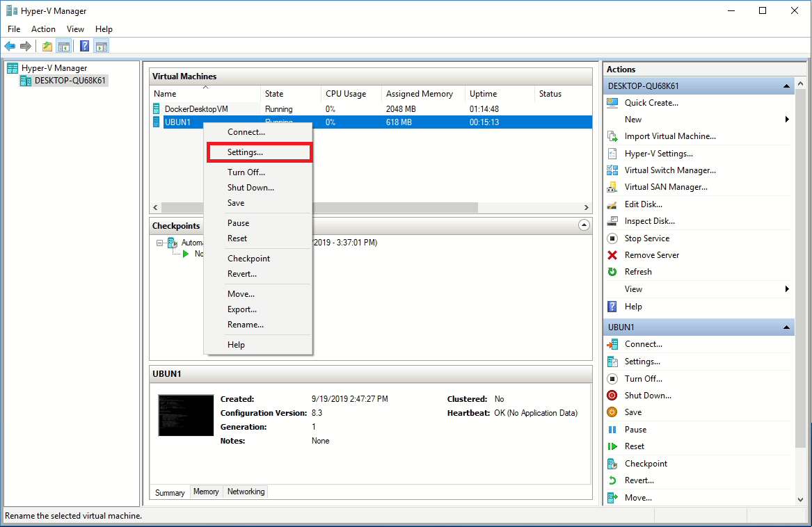Sort by the Assigned Memory column header
Screen dimensions: 812x527
click(423, 94)
